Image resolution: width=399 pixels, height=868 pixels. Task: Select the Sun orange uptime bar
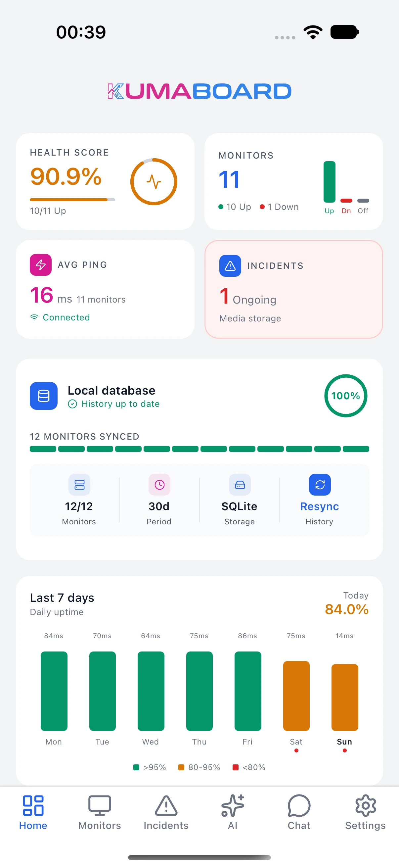point(345,698)
